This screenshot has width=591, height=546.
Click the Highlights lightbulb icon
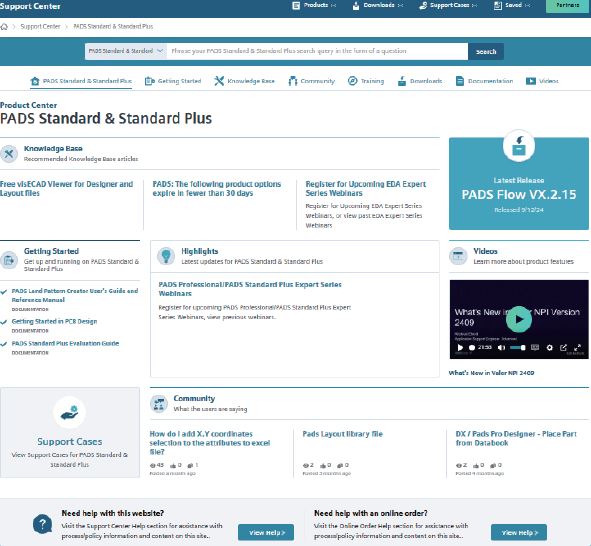coord(166,256)
